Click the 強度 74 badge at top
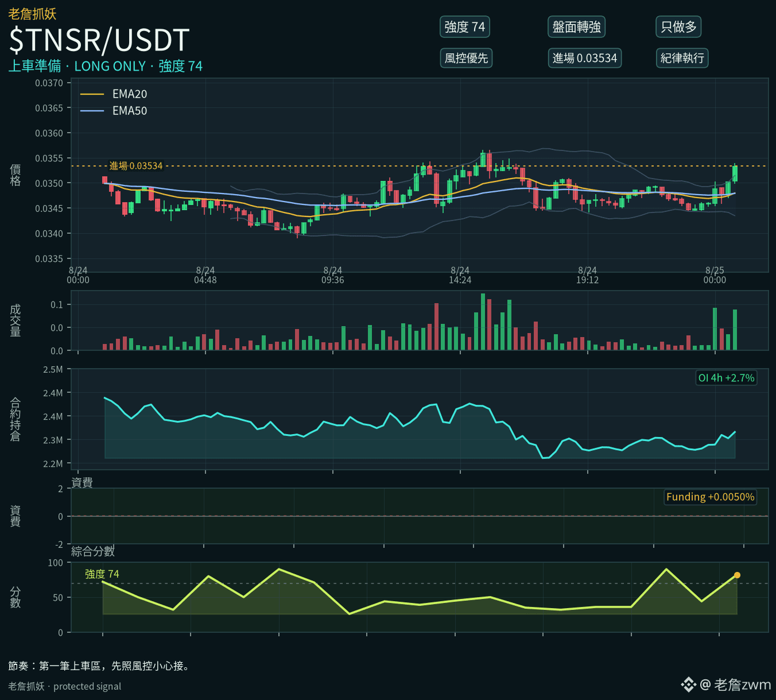 (x=465, y=27)
